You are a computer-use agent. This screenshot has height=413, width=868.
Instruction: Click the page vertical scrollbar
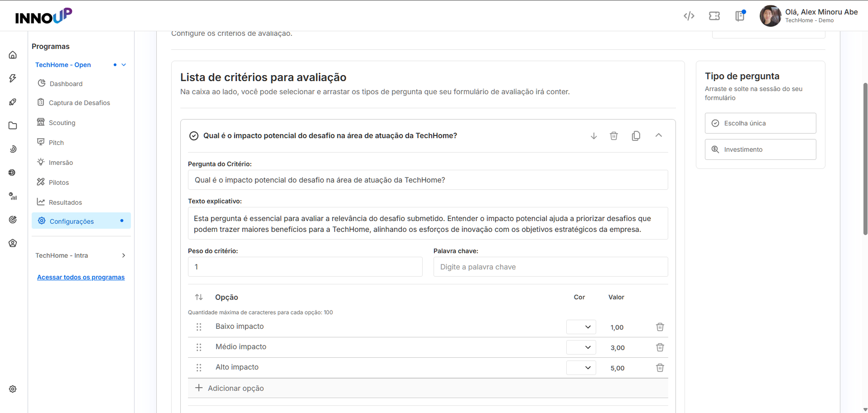(865, 158)
